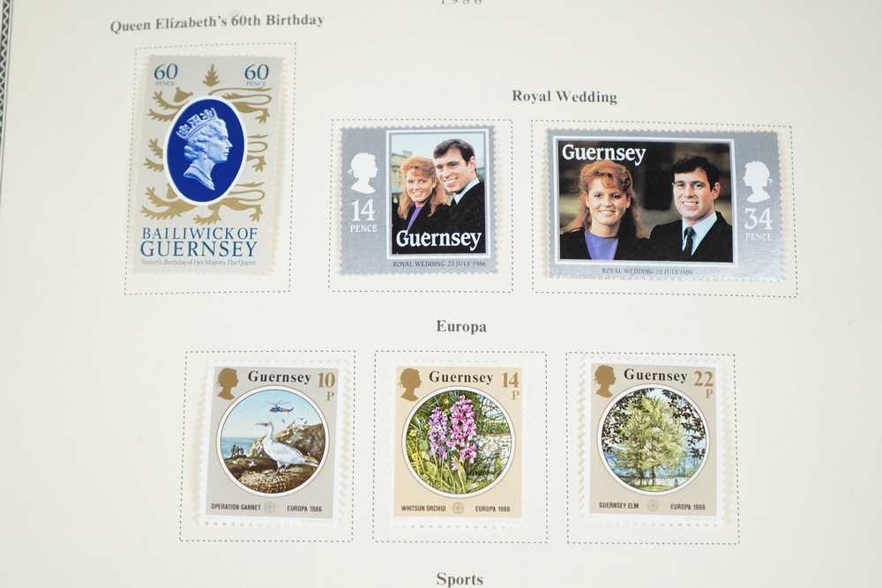Click the Sports section heading
882x588 pixels.
coord(460,579)
